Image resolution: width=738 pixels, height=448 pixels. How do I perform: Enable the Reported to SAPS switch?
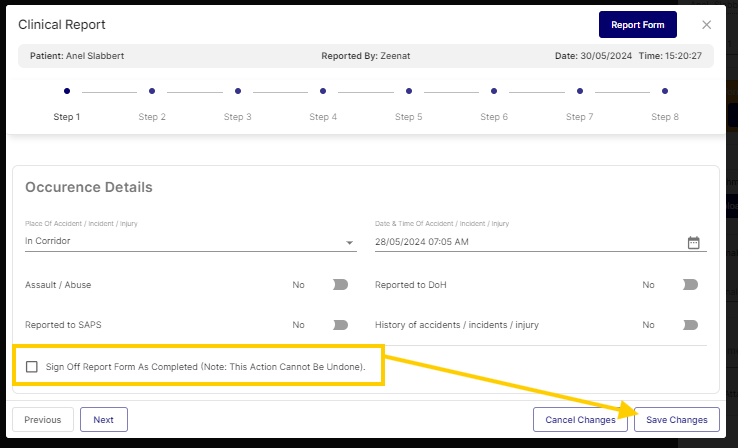pyautogui.click(x=340, y=325)
